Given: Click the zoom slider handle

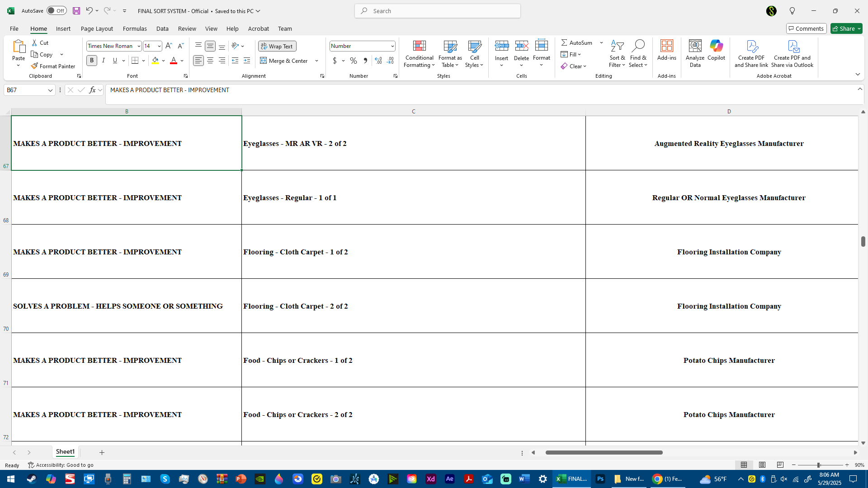Looking at the screenshot, I should [x=818, y=465].
